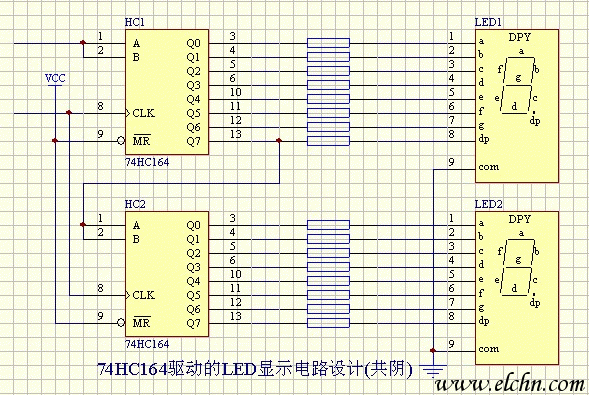Click the resistor on HC2 Q7 line

coord(328,323)
